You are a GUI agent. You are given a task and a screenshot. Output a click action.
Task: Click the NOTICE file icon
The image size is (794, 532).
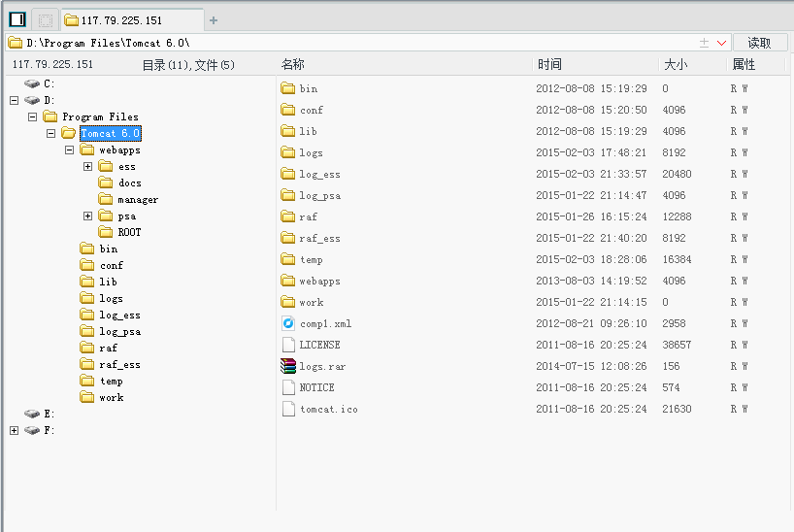click(288, 387)
